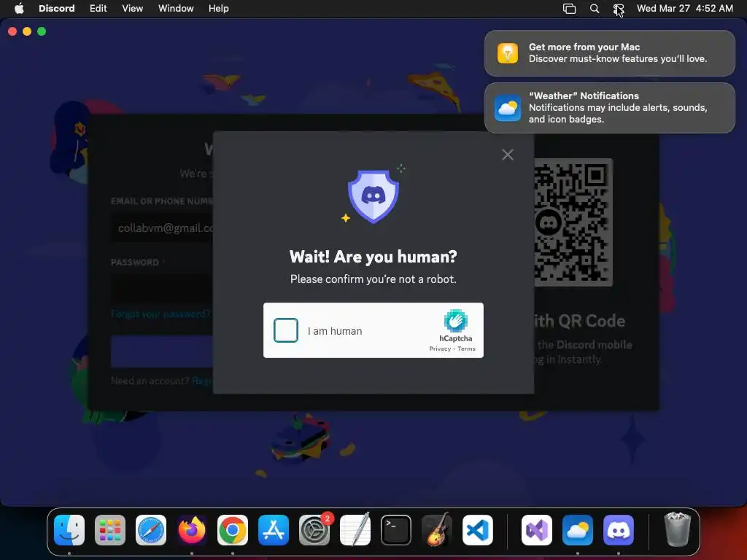Launch Firefox from the Dock
The height and width of the screenshot is (560, 747).
point(192,530)
